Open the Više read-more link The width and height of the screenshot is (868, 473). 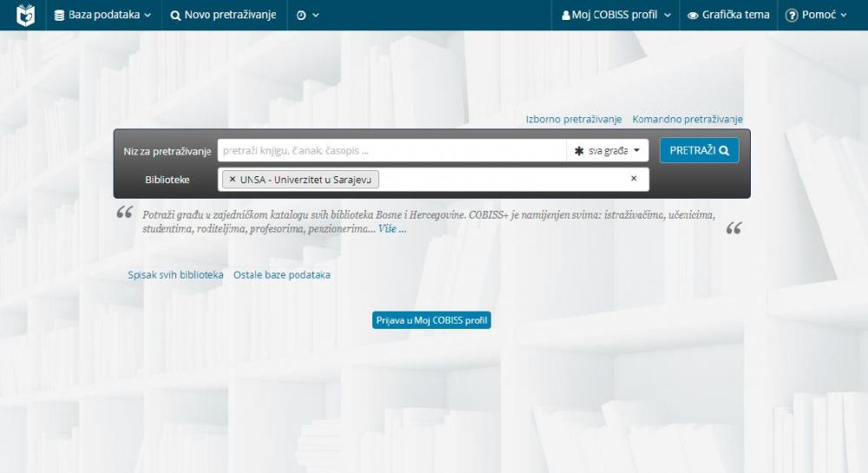pos(391,229)
